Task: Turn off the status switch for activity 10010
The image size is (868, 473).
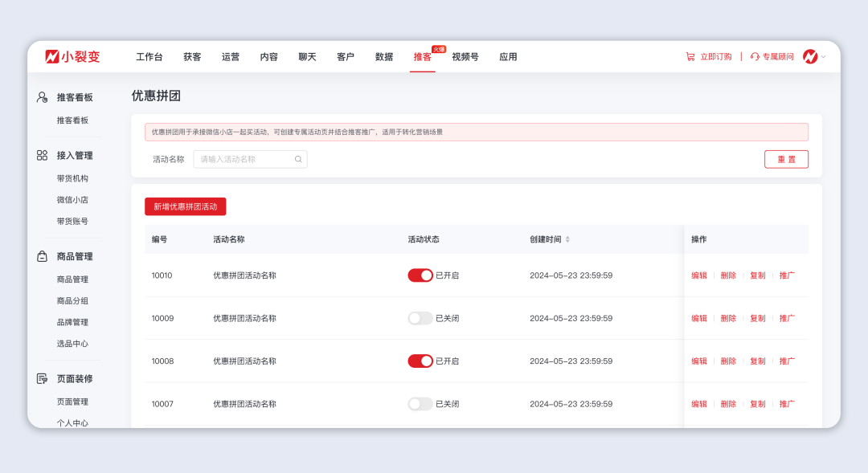Action: 420,275
